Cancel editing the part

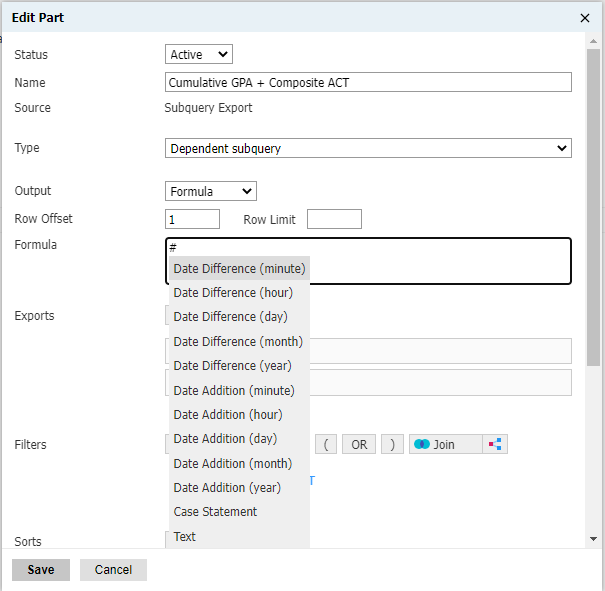click(113, 570)
